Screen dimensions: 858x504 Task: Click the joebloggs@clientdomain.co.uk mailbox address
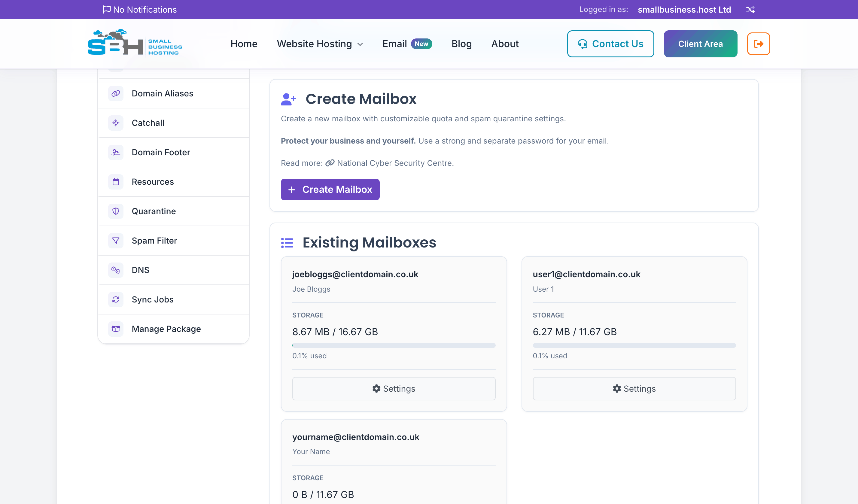355,274
